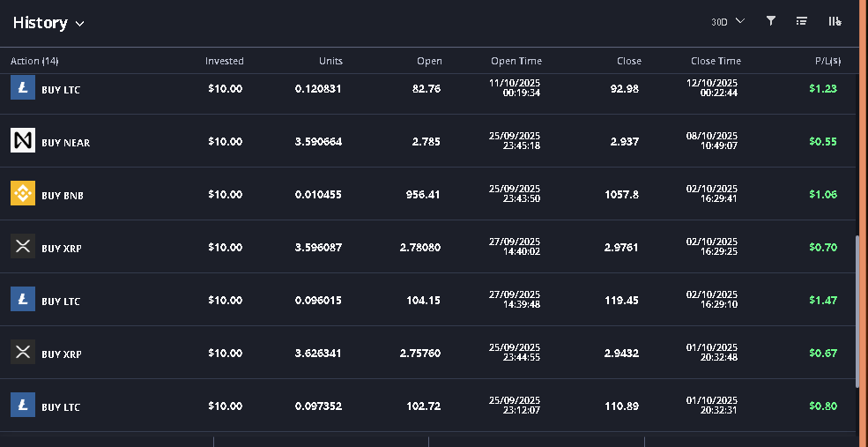This screenshot has height=447, width=868.
Task: Click the $1.06 profit value for BNB
Action: (823, 194)
